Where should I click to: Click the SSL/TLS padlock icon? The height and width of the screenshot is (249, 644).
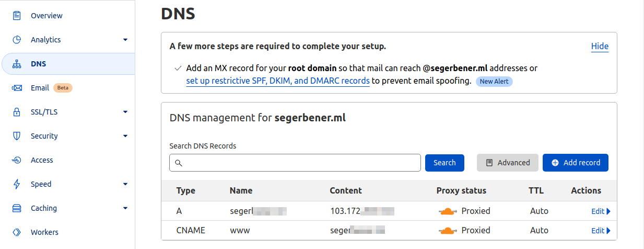coord(17,112)
